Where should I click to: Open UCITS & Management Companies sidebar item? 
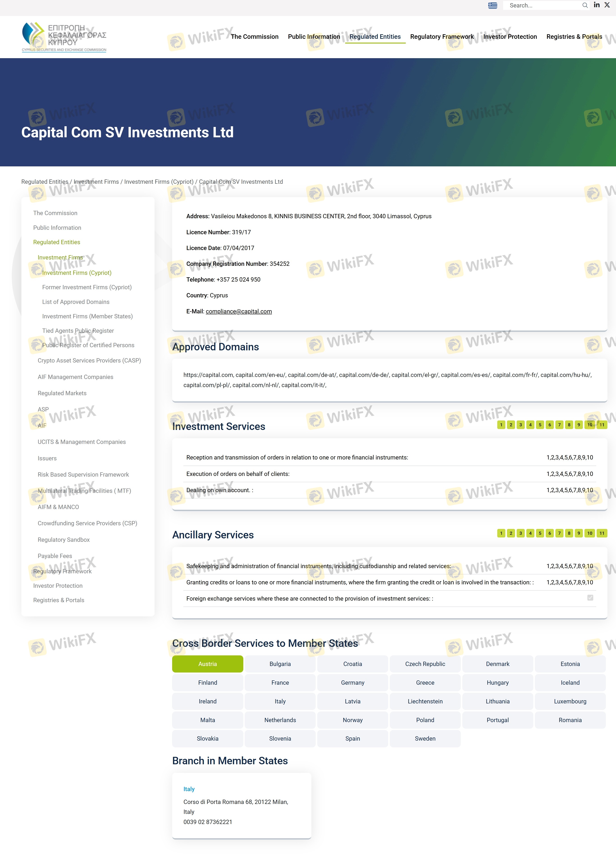click(82, 442)
